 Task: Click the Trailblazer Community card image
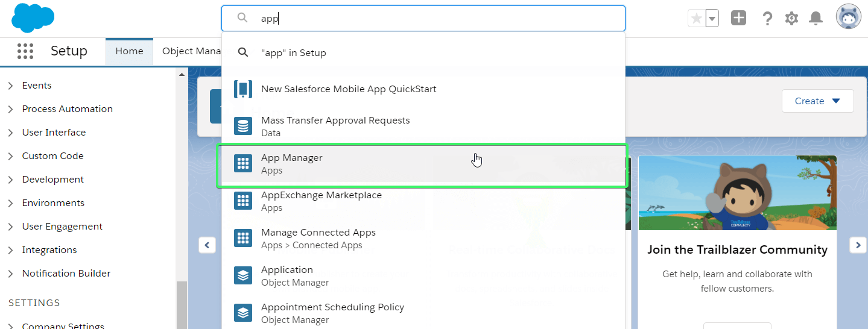(738, 193)
